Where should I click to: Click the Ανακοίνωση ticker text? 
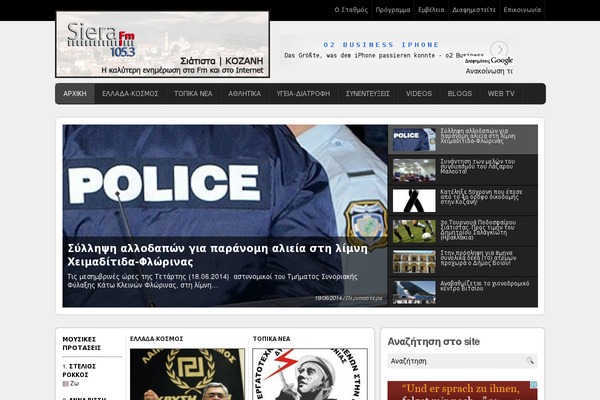tap(489, 71)
